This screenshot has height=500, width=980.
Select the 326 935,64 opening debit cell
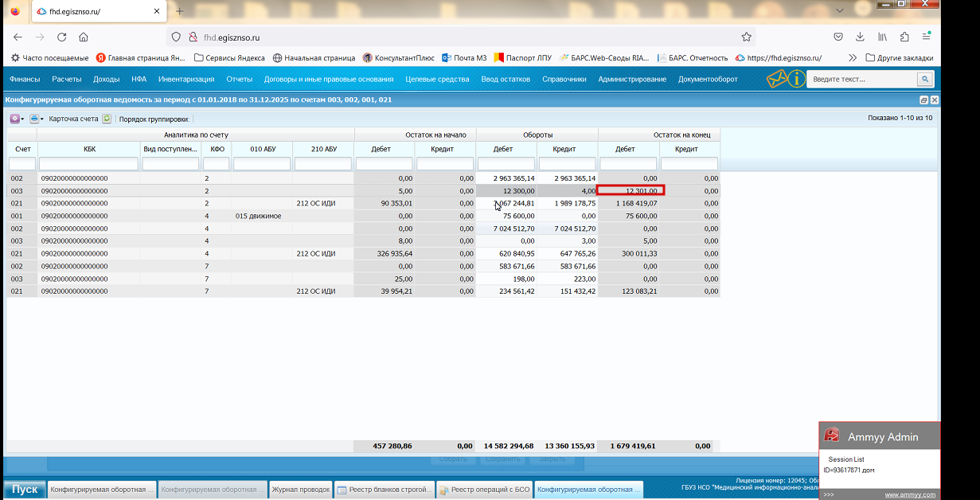[x=385, y=254]
